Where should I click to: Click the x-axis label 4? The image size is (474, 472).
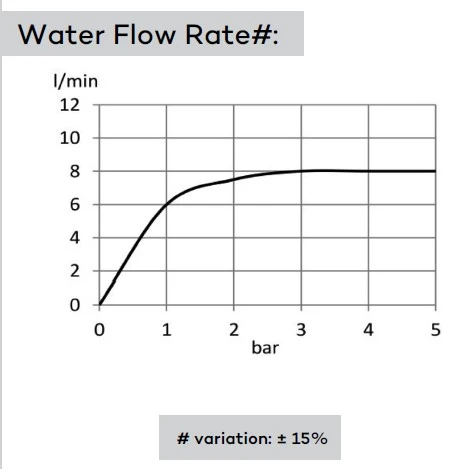coord(368,330)
